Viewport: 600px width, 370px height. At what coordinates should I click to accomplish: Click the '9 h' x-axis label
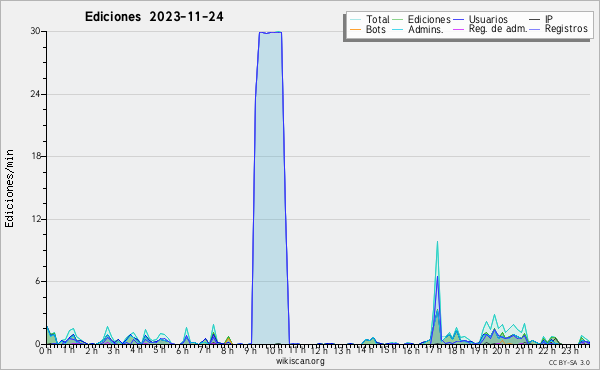point(250,350)
